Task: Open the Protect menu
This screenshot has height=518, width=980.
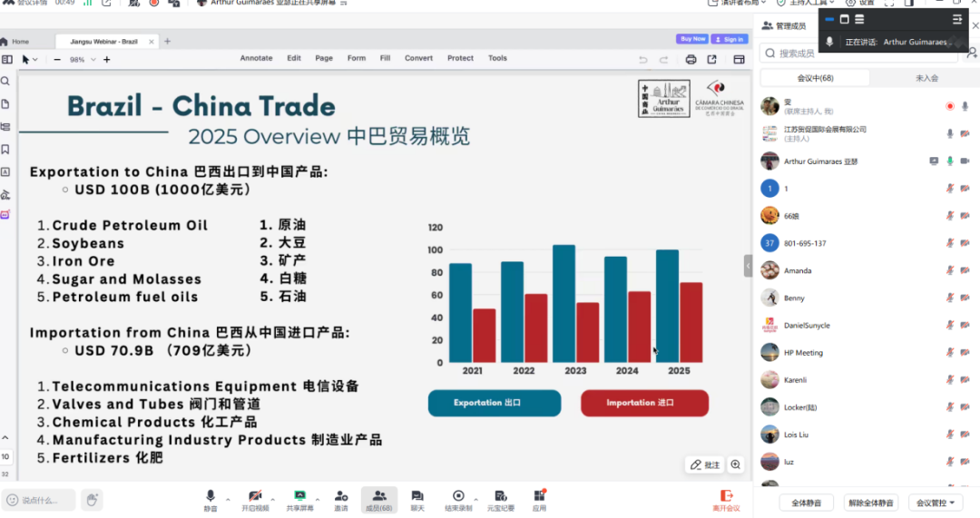Action: click(460, 58)
